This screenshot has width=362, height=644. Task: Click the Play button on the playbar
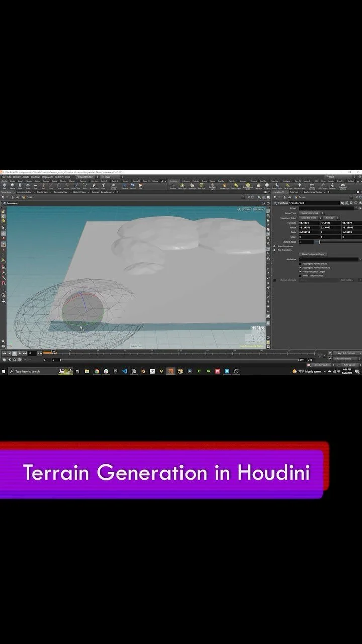tap(19, 353)
